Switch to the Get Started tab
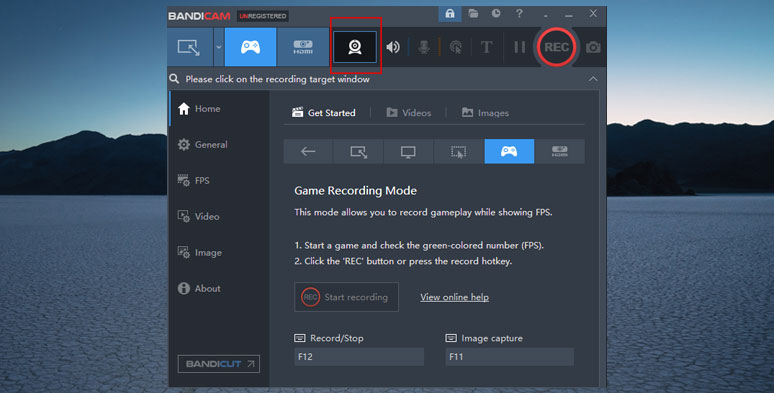Viewport: 774px width, 393px height. pos(323,113)
